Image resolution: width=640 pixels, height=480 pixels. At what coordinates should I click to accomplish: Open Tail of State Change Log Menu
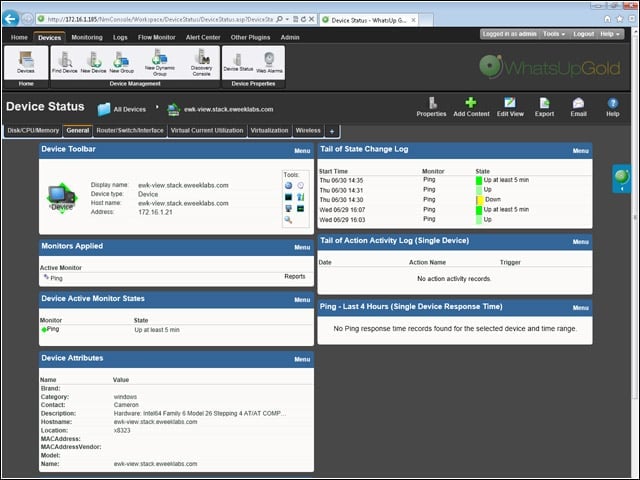580,151
